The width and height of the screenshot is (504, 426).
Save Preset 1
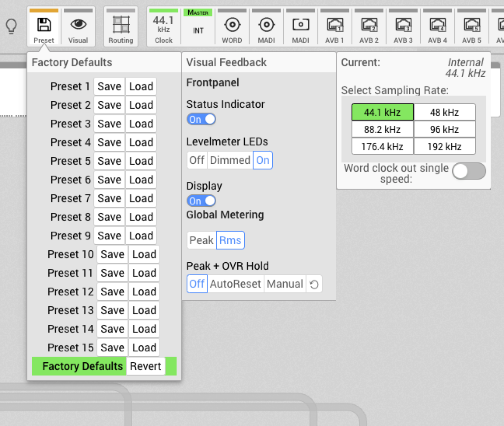pos(109,87)
